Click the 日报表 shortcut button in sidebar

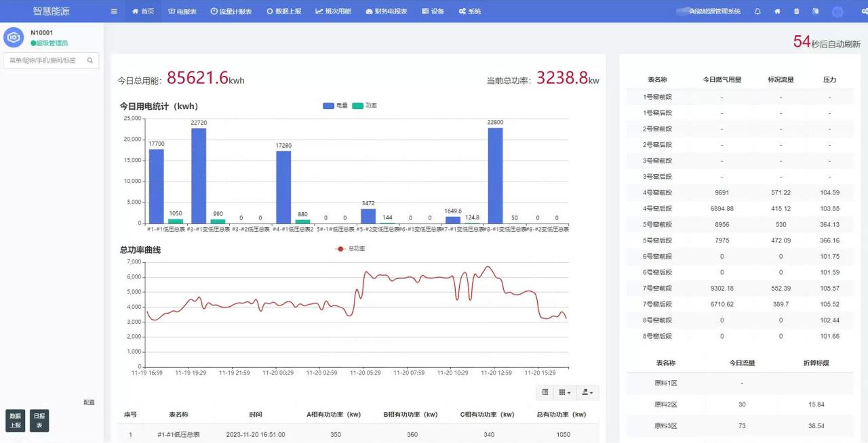pyautogui.click(x=39, y=421)
